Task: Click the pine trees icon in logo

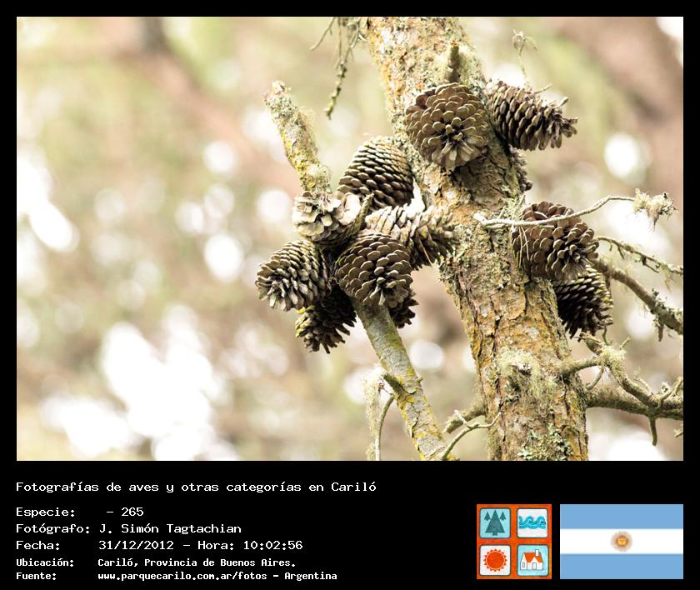Action: point(495,522)
